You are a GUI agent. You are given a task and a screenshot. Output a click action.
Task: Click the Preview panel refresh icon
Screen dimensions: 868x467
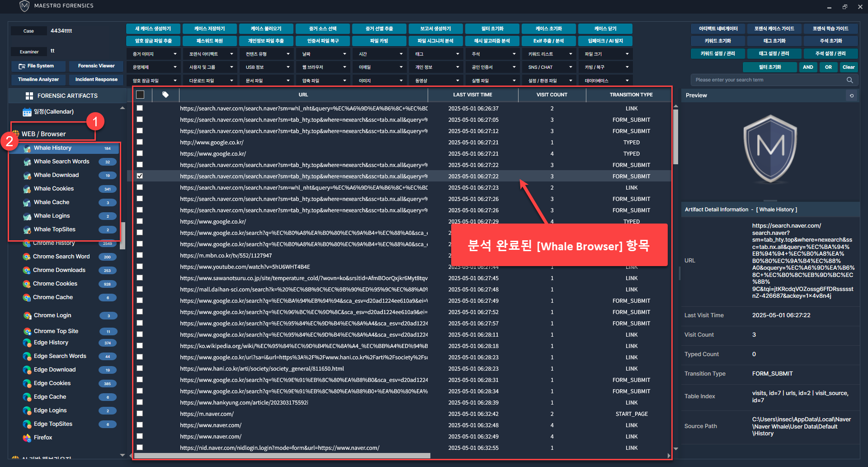pos(852,95)
